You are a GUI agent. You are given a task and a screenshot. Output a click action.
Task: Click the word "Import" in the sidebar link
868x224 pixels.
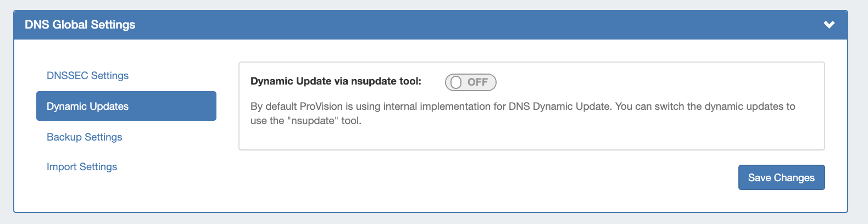[62, 167]
